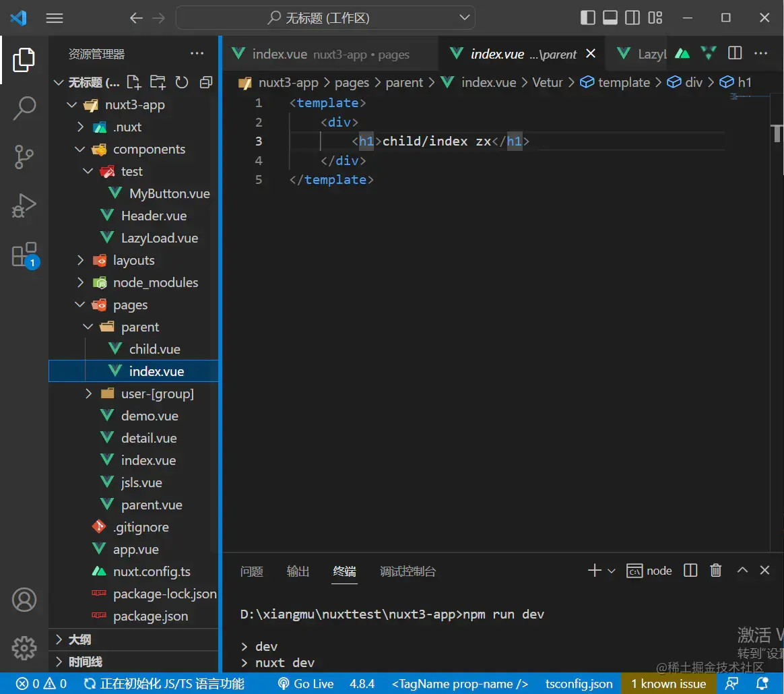Open the Extensions view with badge

click(x=25, y=255)
